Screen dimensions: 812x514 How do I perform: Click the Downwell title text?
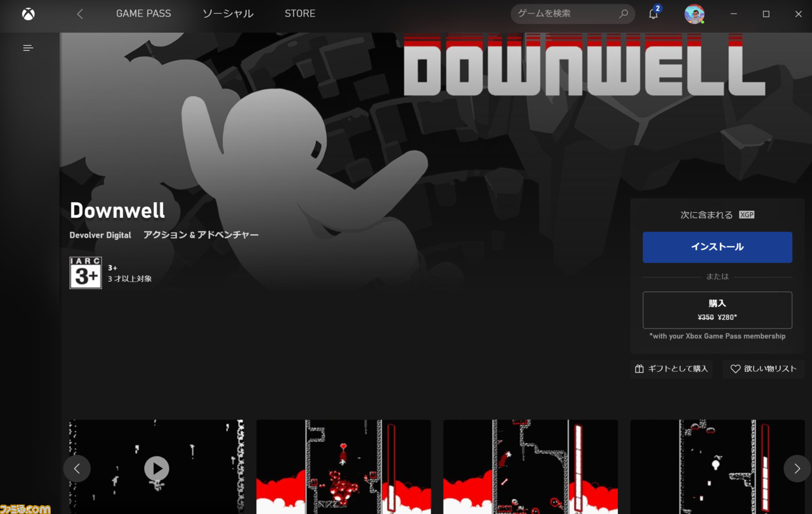(x=117, y=210)
